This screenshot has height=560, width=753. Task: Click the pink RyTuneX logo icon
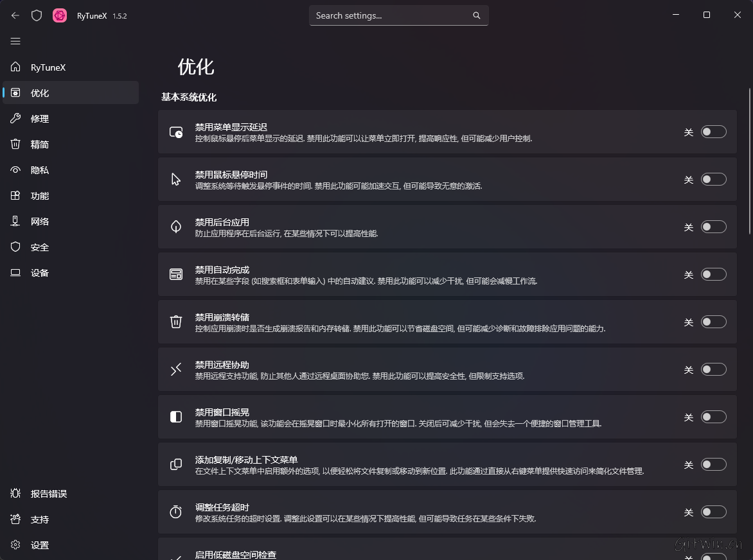click(60, 15)
